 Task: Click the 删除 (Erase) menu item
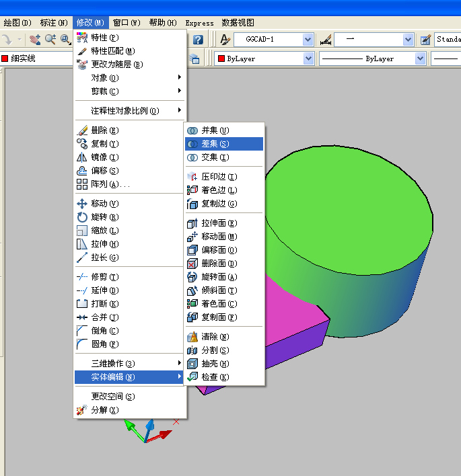[130, 130]
